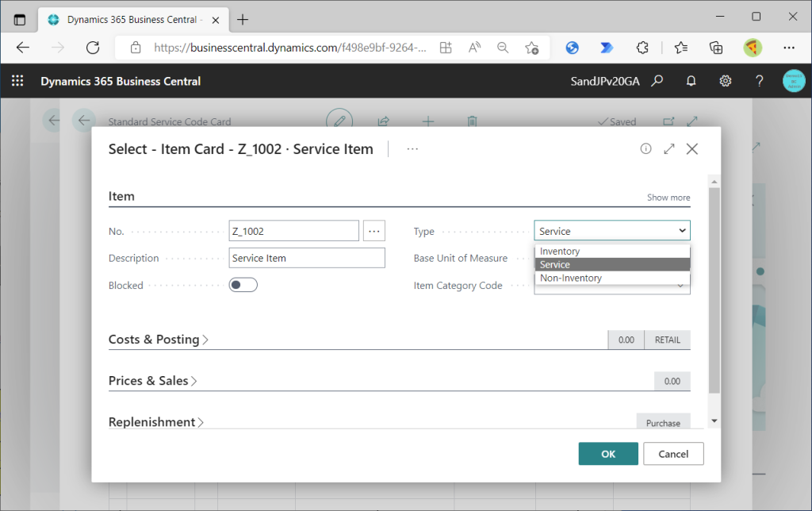This screenshot has height=511, width=812.
Task: Click the SandJPv20GA environment name
Action: 604,81
